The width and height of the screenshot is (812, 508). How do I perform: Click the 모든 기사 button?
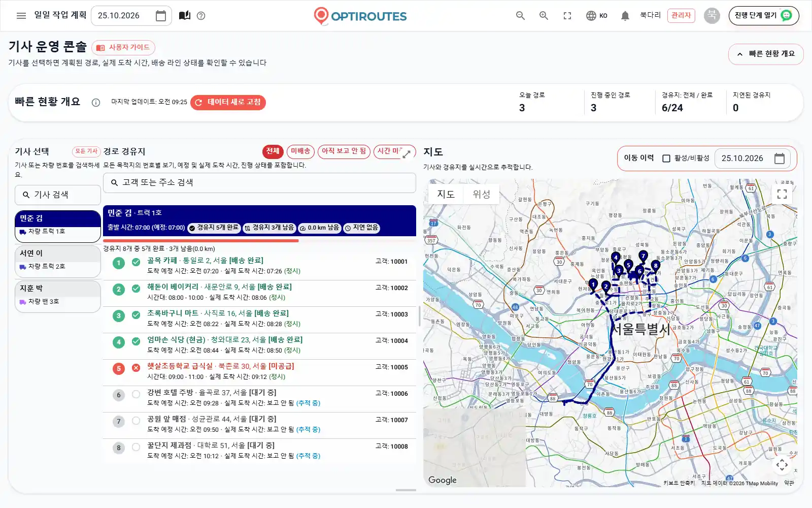point(86,151)
